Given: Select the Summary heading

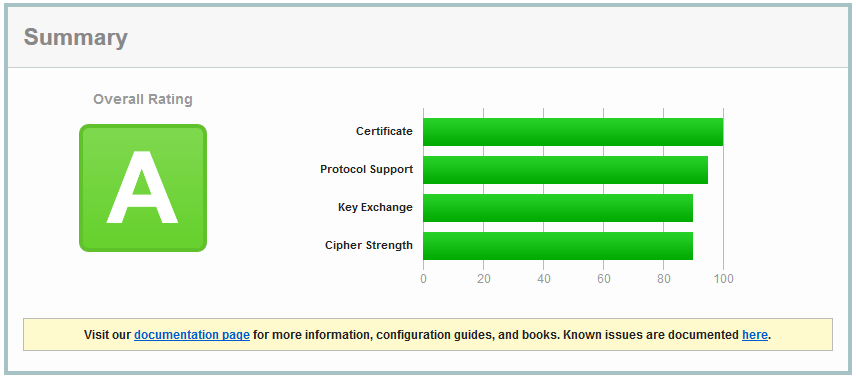Looking at the screenshot, I should pos(76,38).
